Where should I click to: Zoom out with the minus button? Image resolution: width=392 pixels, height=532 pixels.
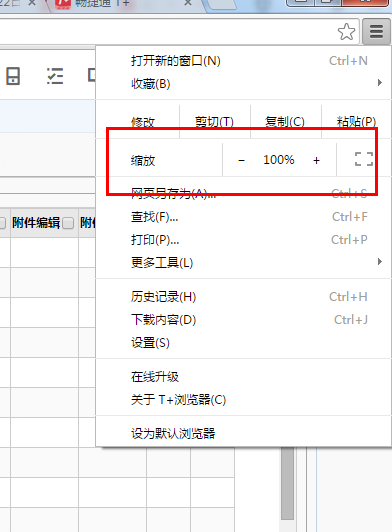241,160
